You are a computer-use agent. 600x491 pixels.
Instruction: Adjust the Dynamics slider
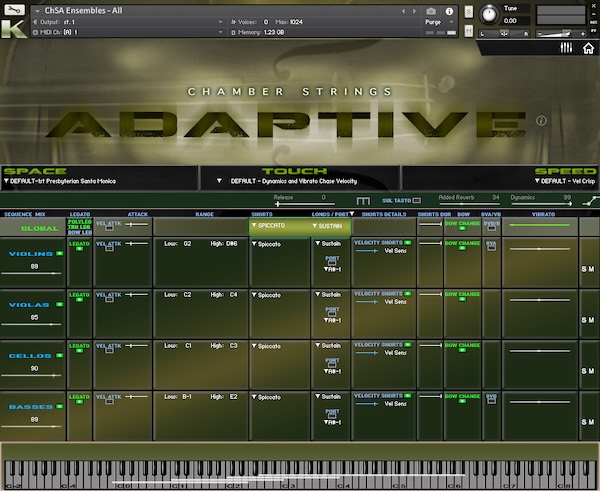(x=541, y=204)
